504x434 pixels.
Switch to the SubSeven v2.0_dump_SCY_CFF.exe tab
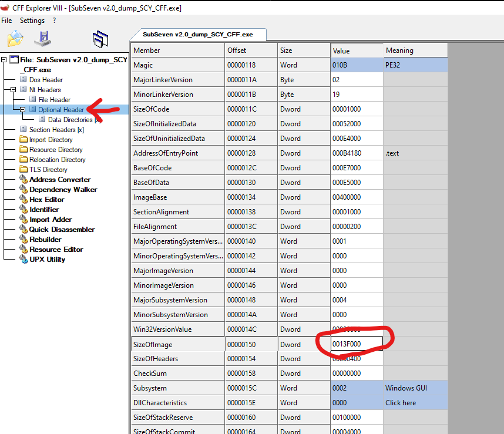(x=199, y=34)
